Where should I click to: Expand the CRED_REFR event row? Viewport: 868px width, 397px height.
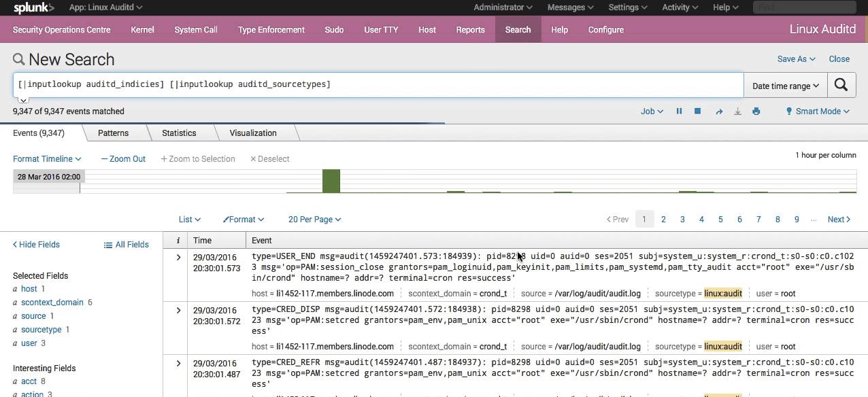tap(178, 364)
